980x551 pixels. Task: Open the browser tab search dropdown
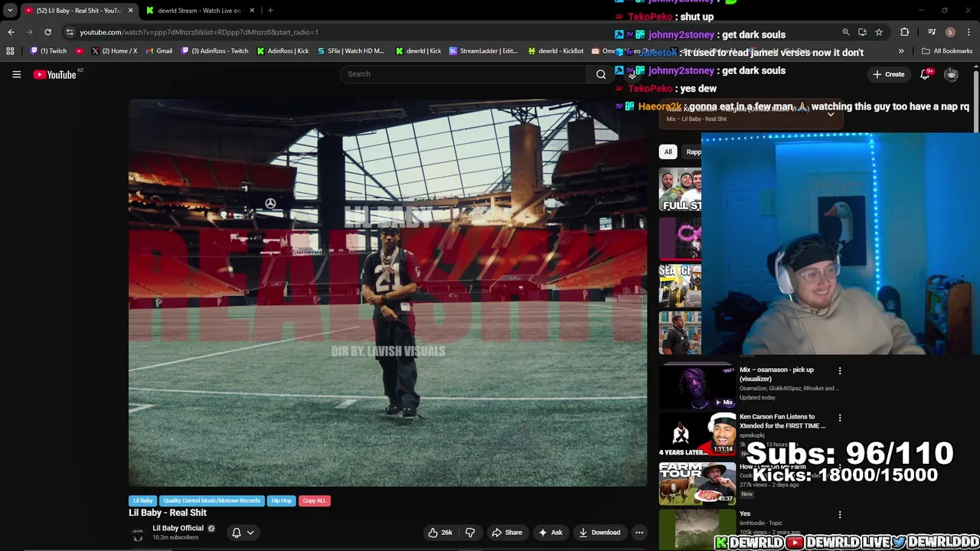point(10,11)
